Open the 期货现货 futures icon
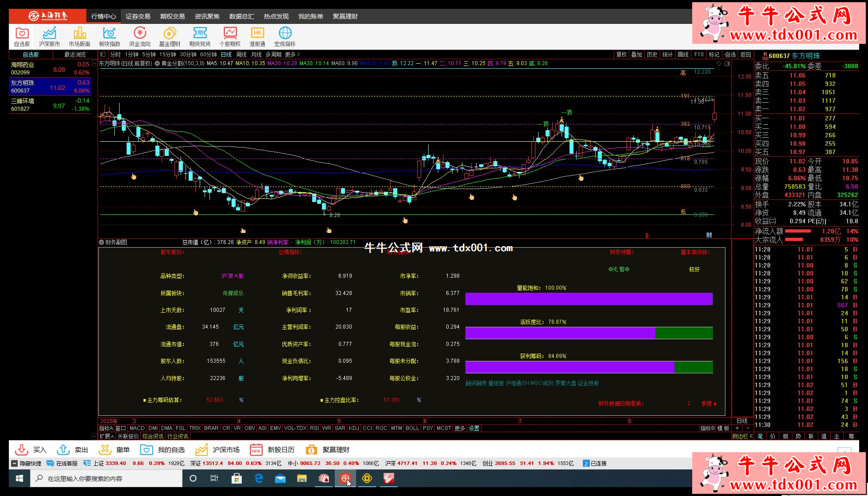The image size is (868, 496). (200, 37)
